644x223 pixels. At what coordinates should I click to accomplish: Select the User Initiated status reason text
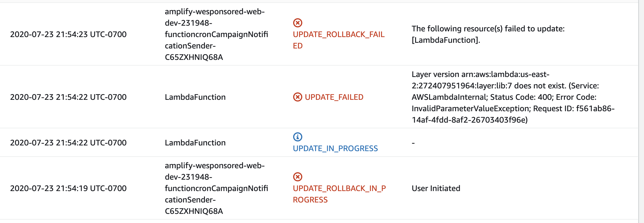tap(436, 188)
